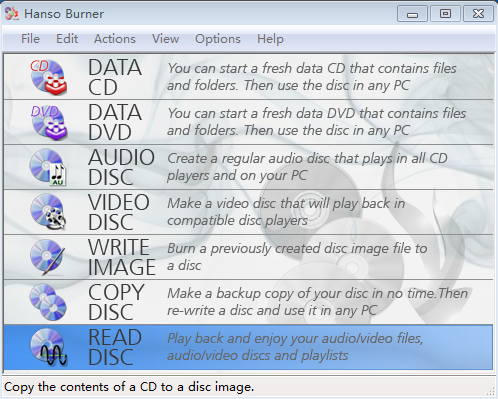Viewport: 498px width, 399px height.
Task: Click the Video Disc film reel icon
Action: pyautogui.click(x=48, y=212)
